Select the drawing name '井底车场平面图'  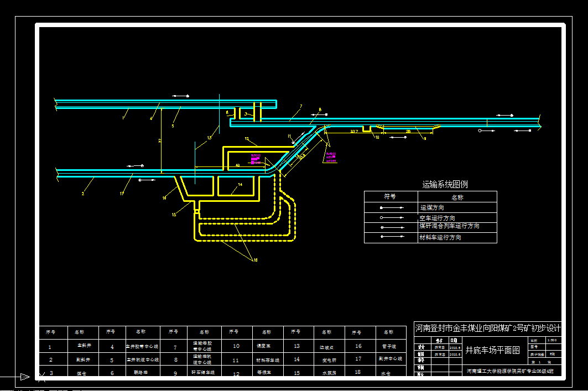492,350
